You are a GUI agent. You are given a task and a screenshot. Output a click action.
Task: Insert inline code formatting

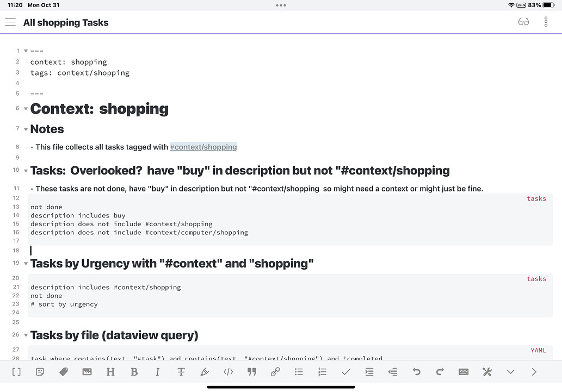coord(228,372)
